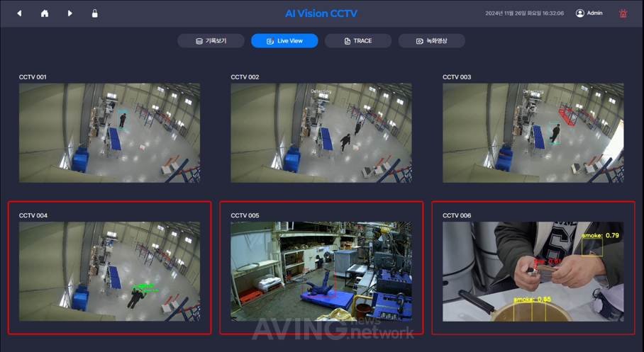Click the CCTV 002 label

click(245, 77)
